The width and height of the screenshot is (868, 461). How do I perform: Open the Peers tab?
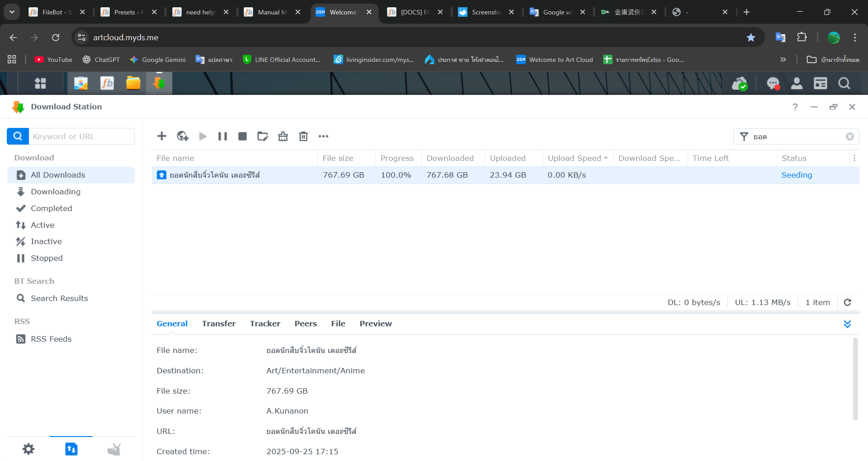(x=306, y=324)
